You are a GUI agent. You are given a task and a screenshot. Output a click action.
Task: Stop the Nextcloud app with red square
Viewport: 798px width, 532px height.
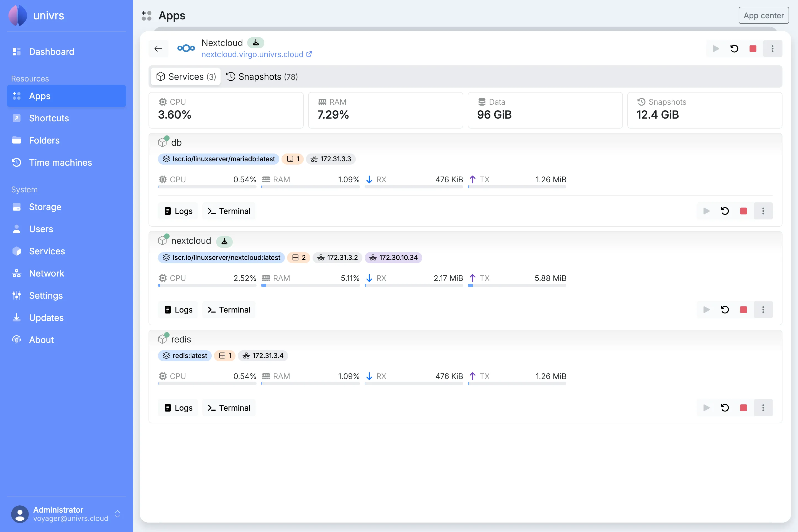coord(753,48)
